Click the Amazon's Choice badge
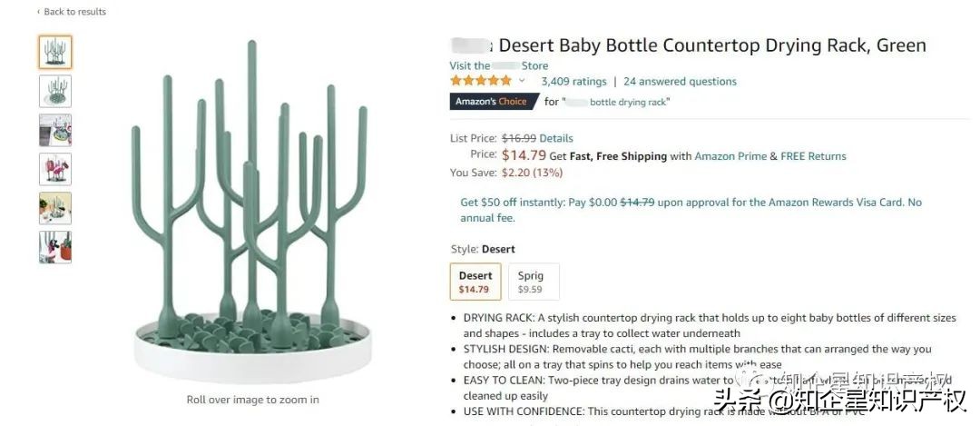The height and width of the screenshot is (426, 980). pos(490,102)
